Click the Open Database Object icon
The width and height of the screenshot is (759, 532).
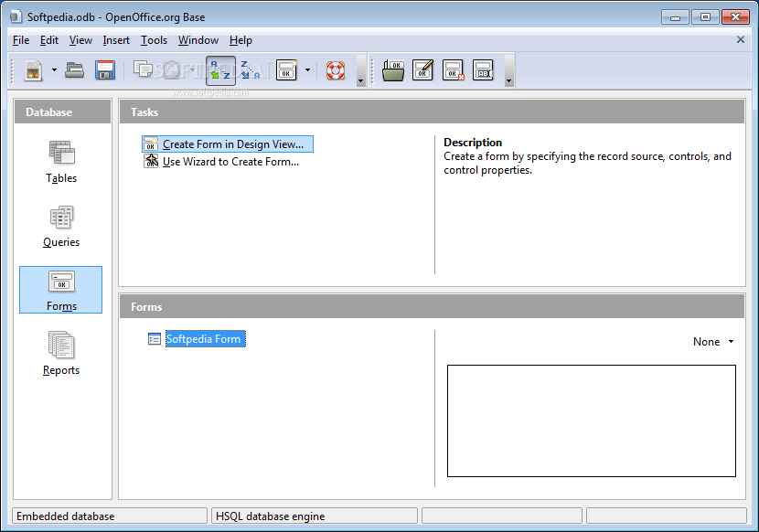pyautogui.click(x=393, y=70)
